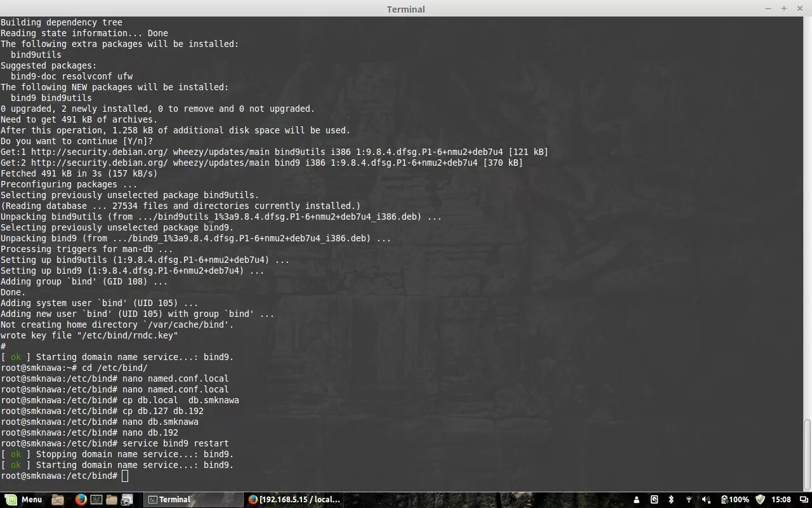Click 'cp db.local db.smknawa' command line
Viewport: 812px width, 508px height.
coord(120,400)
